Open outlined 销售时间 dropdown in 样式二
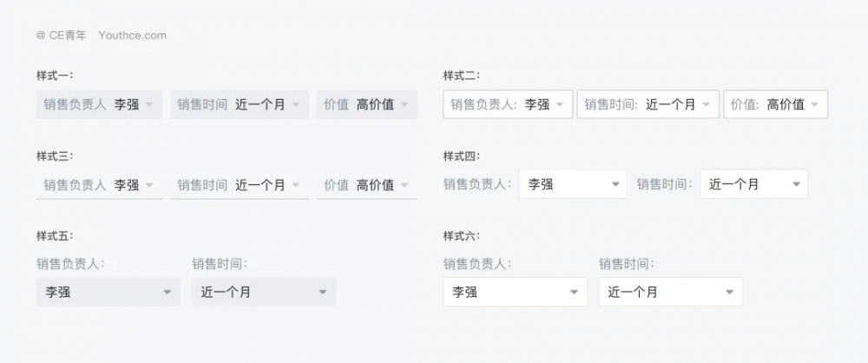Viewport: 868px width, 363px height. tap(648, 104)
